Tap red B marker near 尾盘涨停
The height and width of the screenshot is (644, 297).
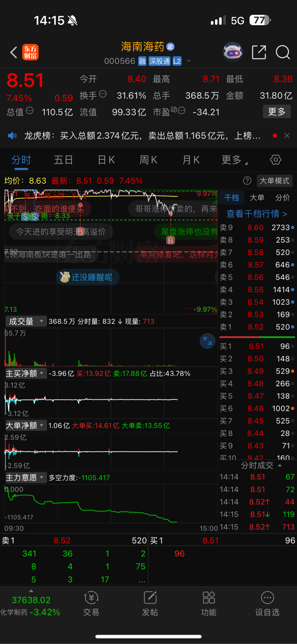click(x=171, y=240)
